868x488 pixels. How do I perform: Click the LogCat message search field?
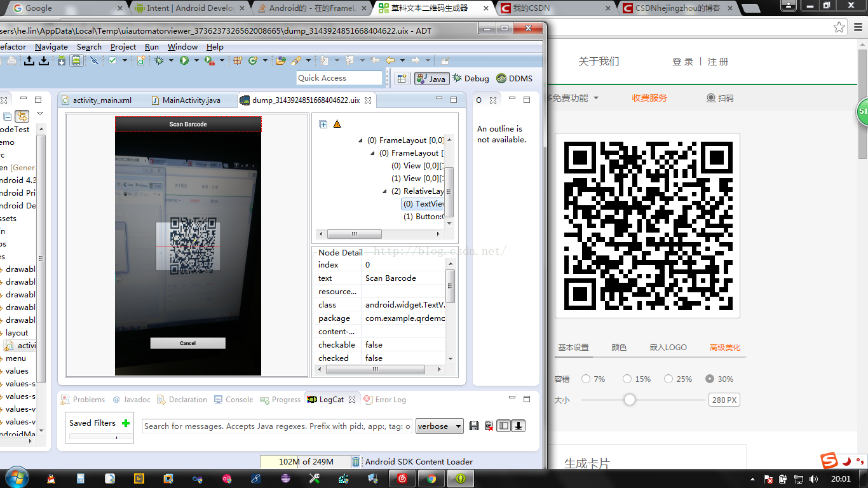coord(277,426)
